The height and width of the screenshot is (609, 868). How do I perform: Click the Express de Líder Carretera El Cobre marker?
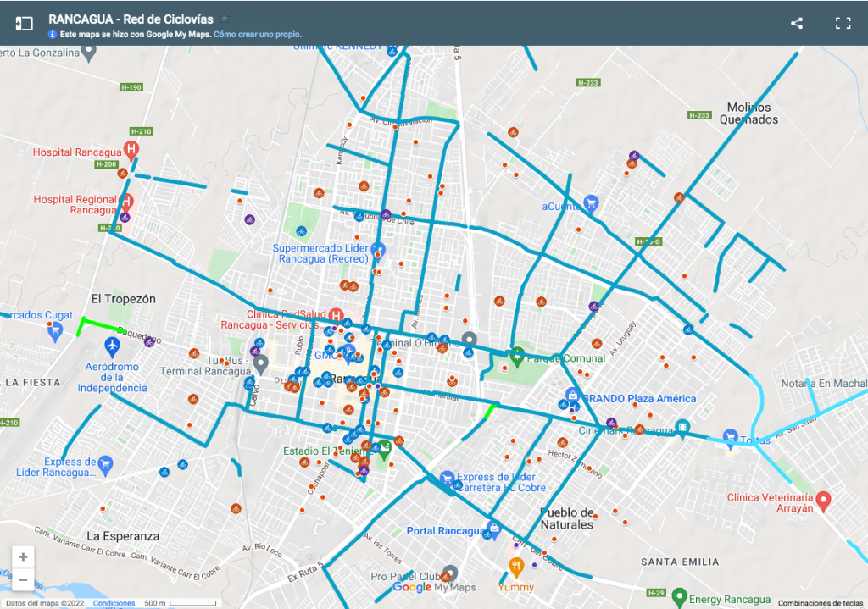pos(449,476)
